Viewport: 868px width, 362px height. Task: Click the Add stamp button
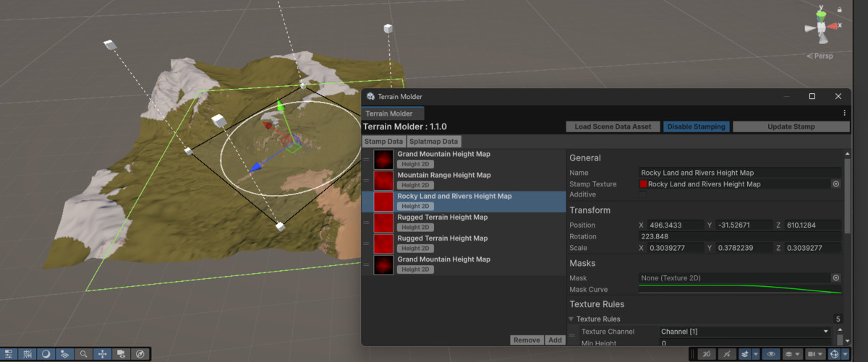tap(555, 340)
